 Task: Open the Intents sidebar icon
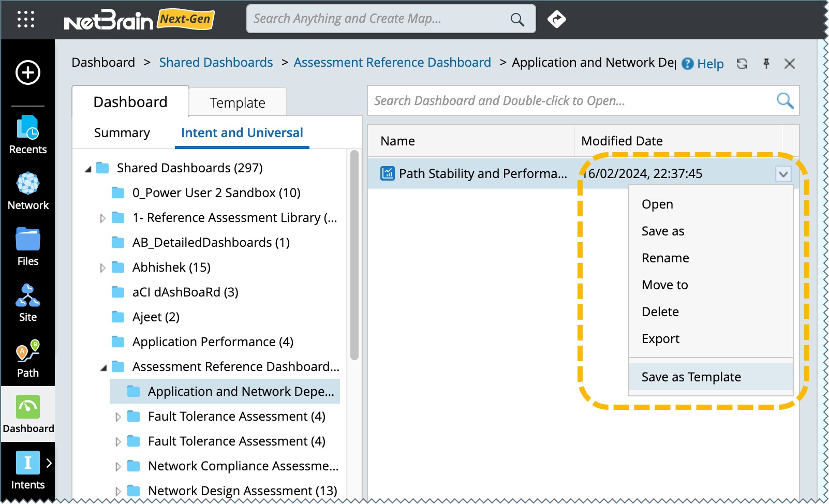(x=28, y=469)
